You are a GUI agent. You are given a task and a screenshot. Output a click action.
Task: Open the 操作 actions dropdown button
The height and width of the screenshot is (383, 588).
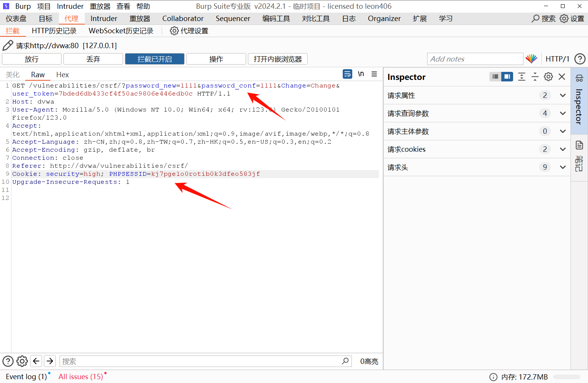pyautogui.click(x=216, y=59)
